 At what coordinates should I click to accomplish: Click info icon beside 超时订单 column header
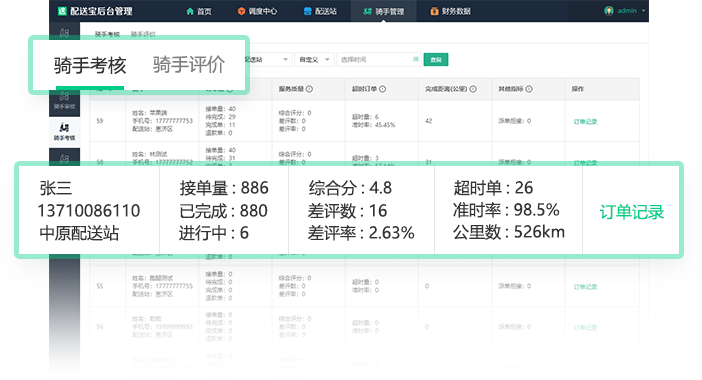(382, 89)
